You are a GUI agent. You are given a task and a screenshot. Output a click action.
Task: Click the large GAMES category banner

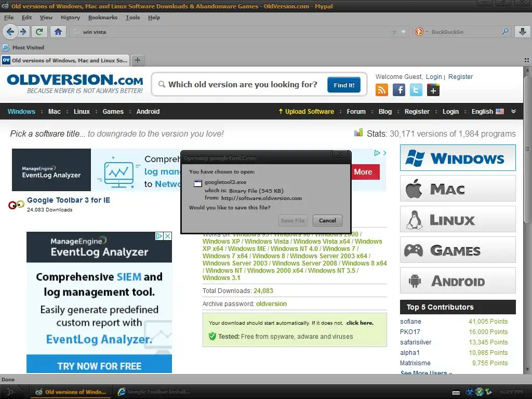458,250
